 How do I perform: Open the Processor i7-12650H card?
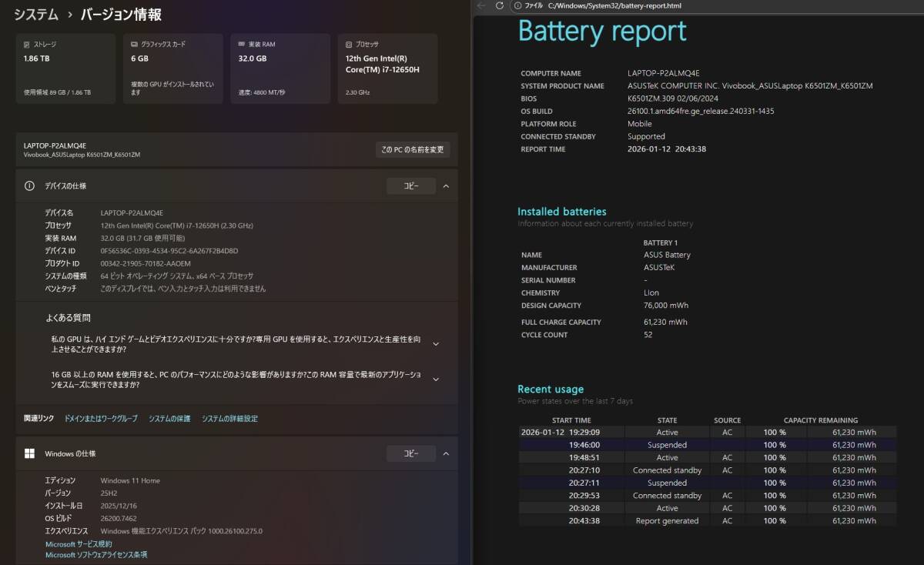pos(387,69)
